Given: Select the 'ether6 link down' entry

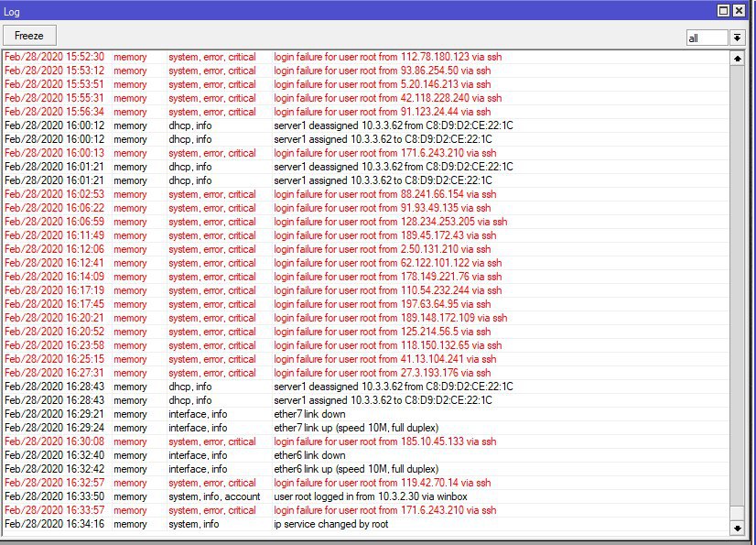Looking at the screenshot, I should pyautogui.click(x=366, y=456).
